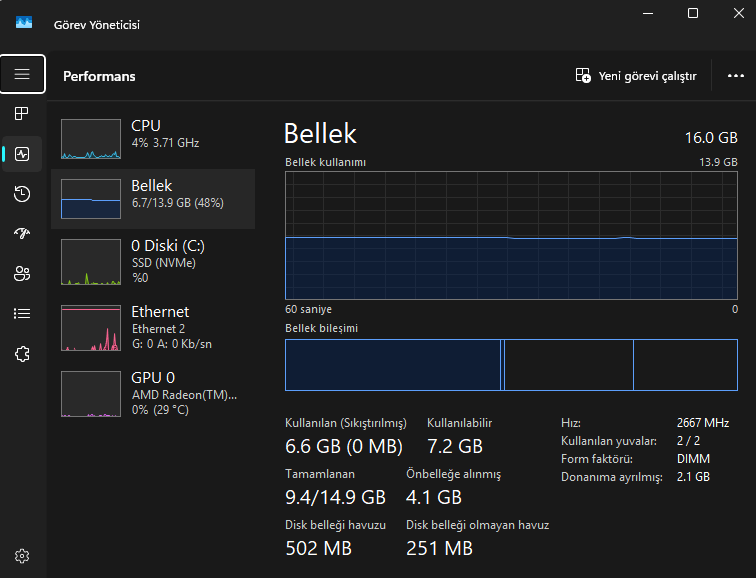The image size is (756, 578).
Task: Click 'Yeni görevi çalıştır' button
Action: [x=636, y=76]
